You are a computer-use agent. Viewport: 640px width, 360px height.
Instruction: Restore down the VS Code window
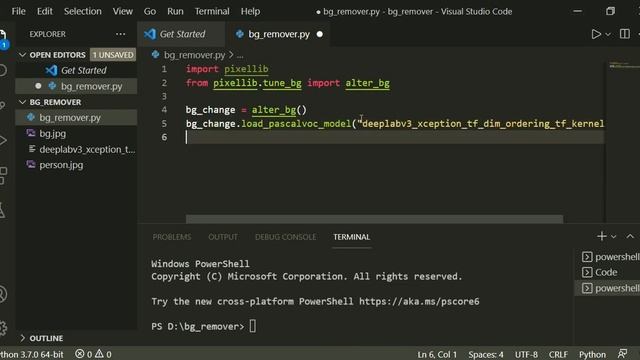click(610, 11)
